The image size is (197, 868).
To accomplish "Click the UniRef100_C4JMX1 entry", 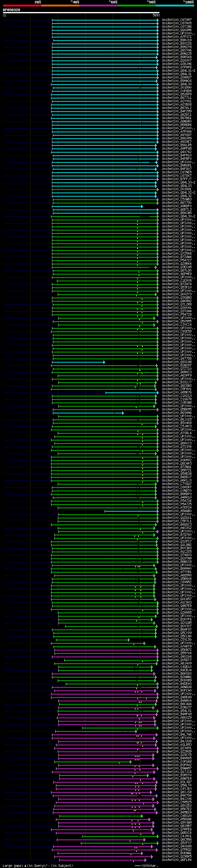I will coord(177,836).
